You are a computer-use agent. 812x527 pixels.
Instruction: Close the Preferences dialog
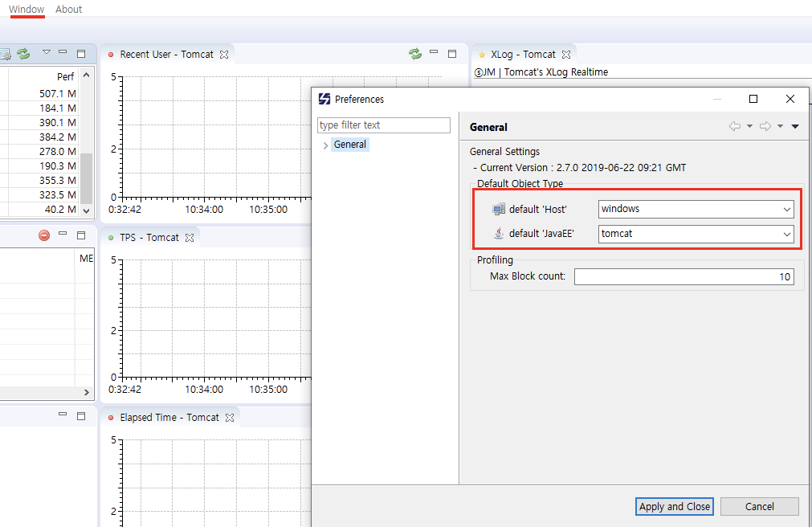(x=790, y=99)
